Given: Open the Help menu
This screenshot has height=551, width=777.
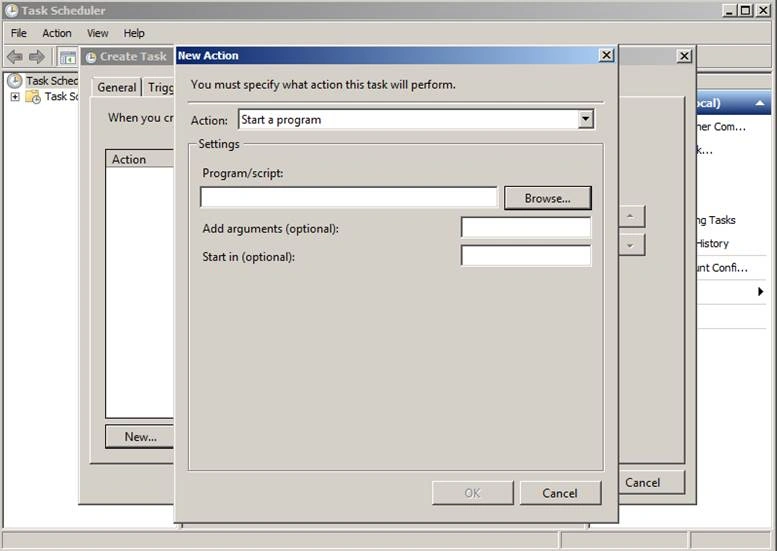Looking at the screenshot, I should 134,33.
